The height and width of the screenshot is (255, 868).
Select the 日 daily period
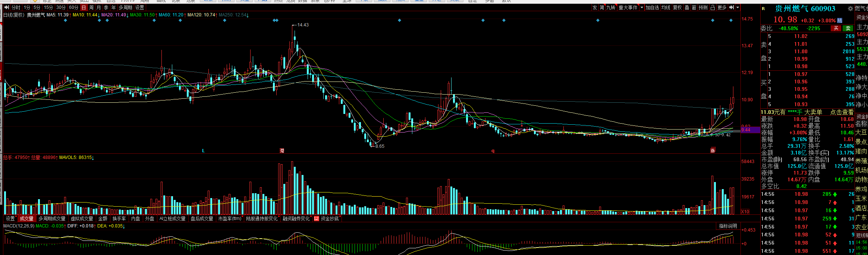[84, 7]
